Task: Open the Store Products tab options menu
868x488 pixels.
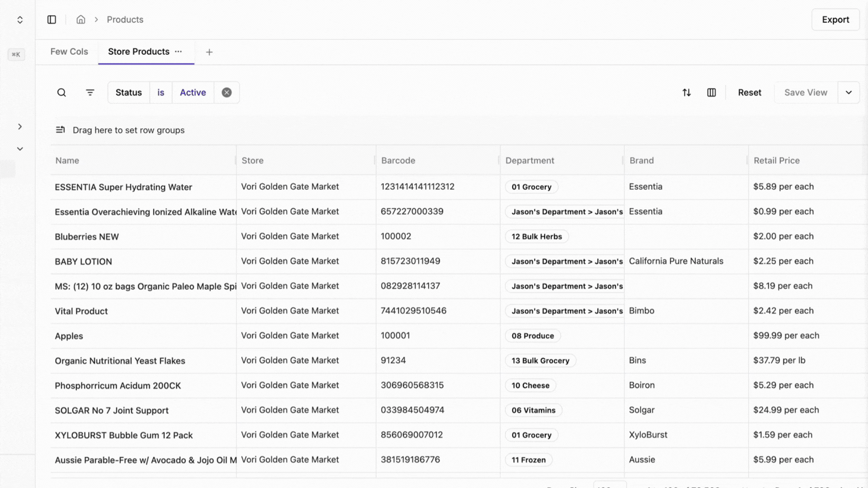Action: (x=179, y=52)
